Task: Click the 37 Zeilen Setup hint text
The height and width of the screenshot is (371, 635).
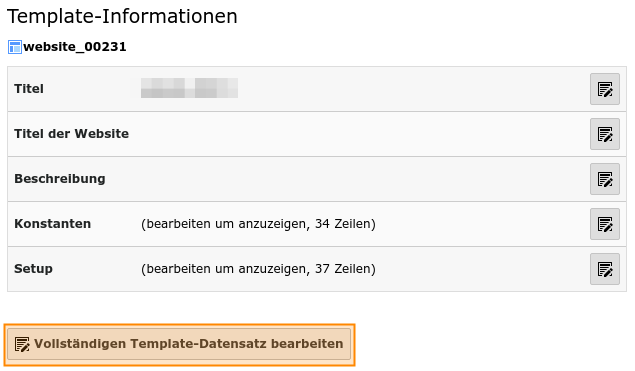Action: 258,269
